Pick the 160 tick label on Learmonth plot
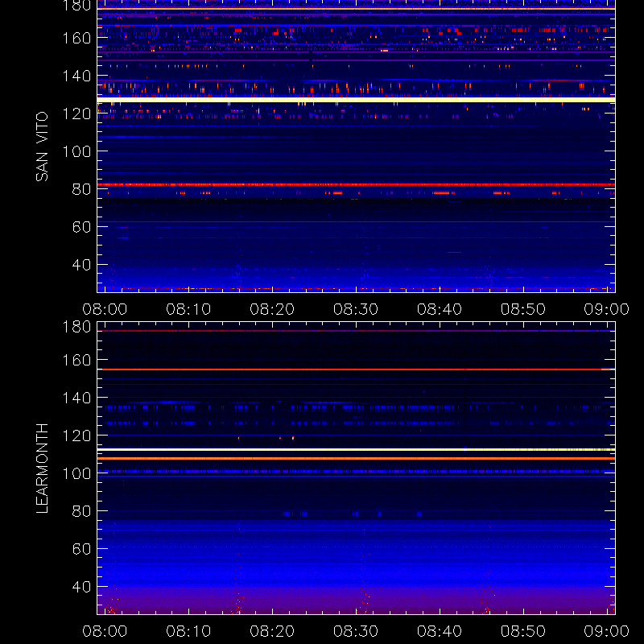This screenshot has width=644, height=644. click(76, 360)
